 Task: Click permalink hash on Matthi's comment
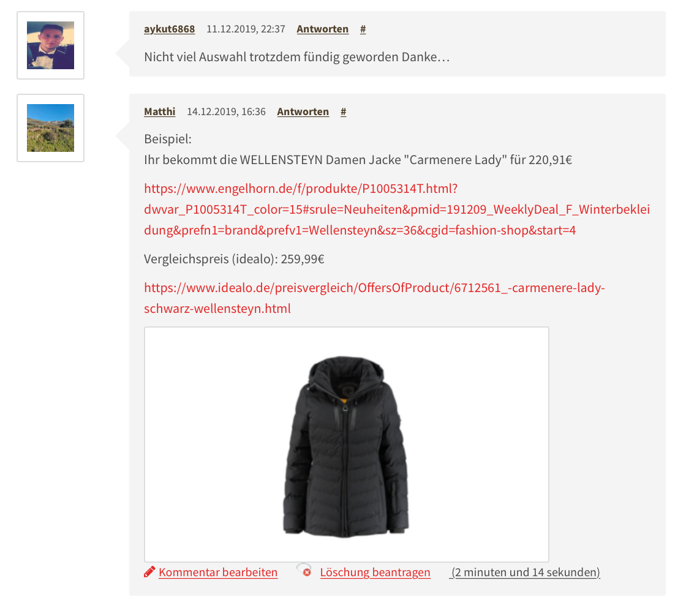point(343,111)
